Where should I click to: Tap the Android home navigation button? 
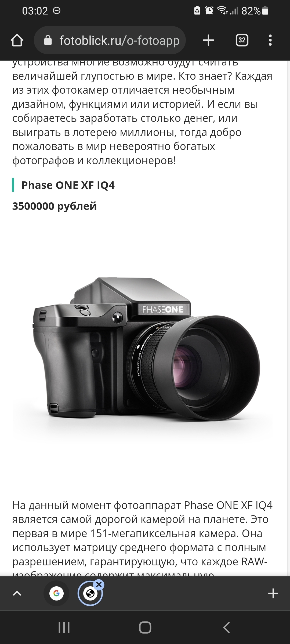145,628
